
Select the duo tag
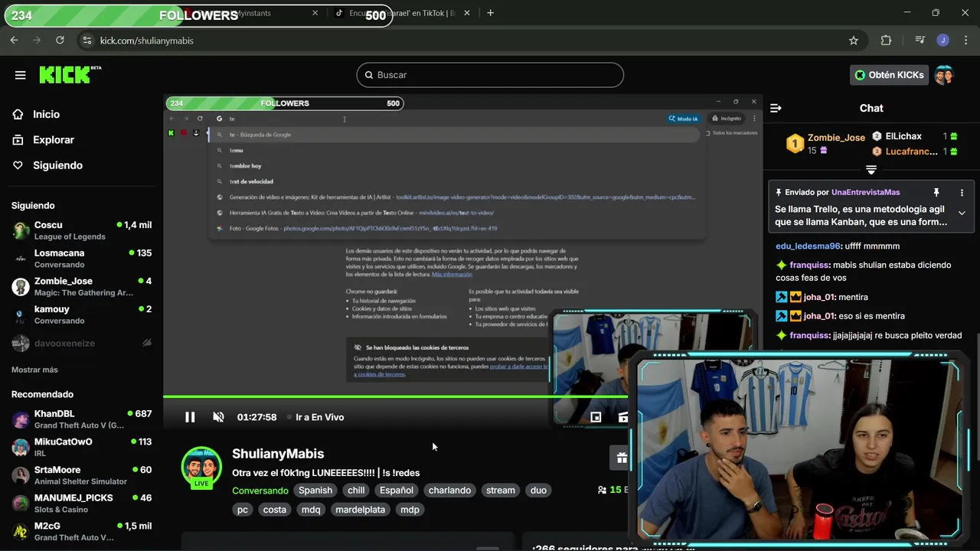[x=539, y=491]
